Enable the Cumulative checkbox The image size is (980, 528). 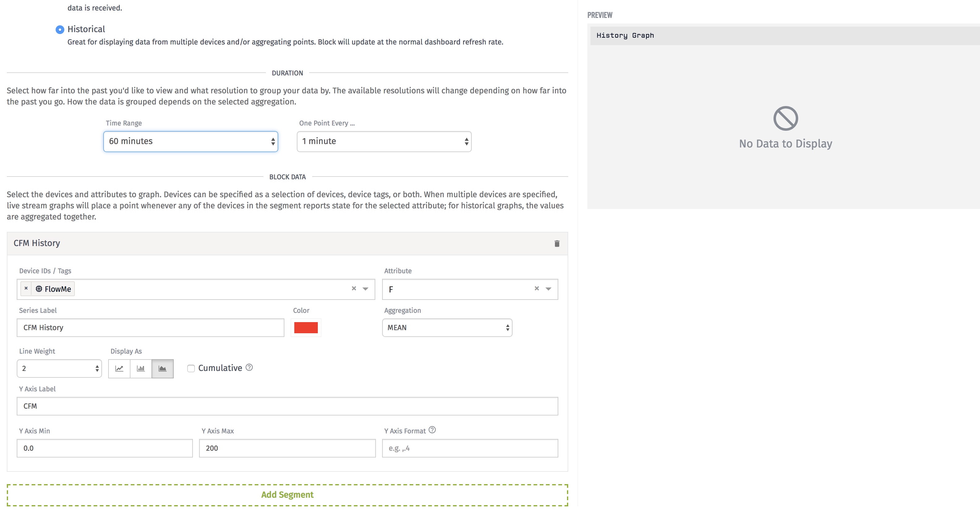point(191,368)
